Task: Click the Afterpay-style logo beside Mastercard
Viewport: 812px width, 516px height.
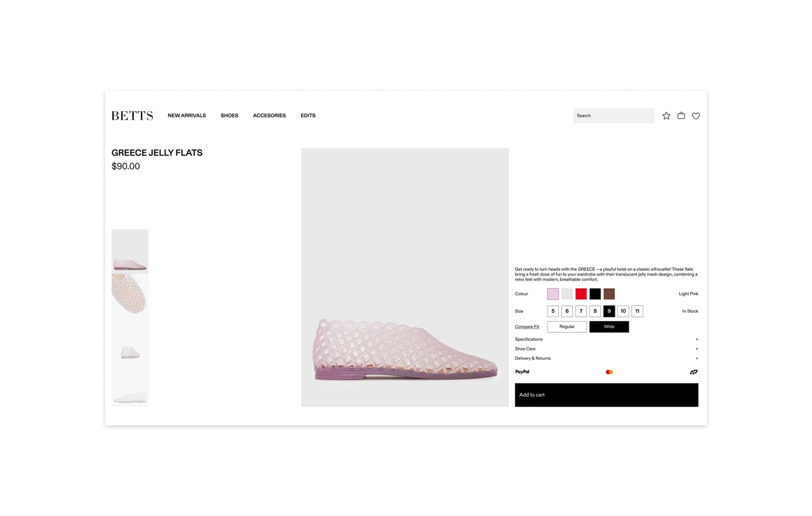Action: pos(694,372)
